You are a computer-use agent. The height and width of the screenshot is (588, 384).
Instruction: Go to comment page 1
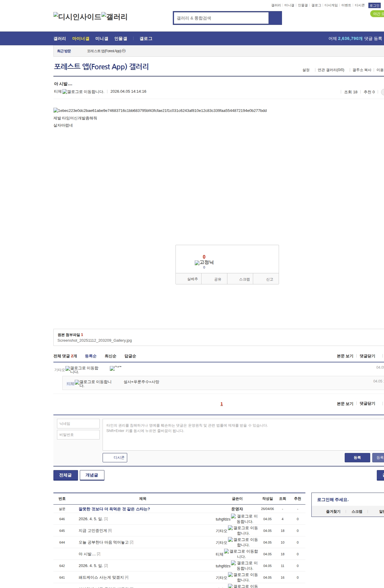click(222, 404)
